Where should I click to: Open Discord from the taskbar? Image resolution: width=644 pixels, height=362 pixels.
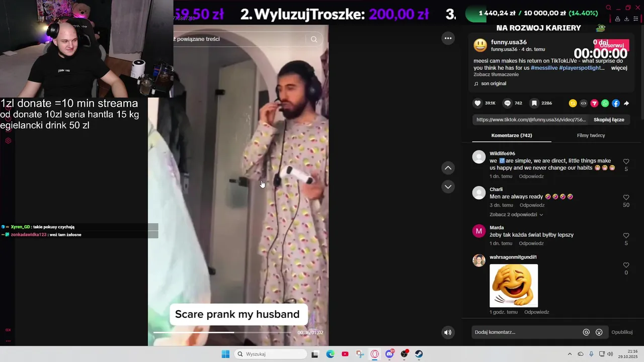point(389,354)
